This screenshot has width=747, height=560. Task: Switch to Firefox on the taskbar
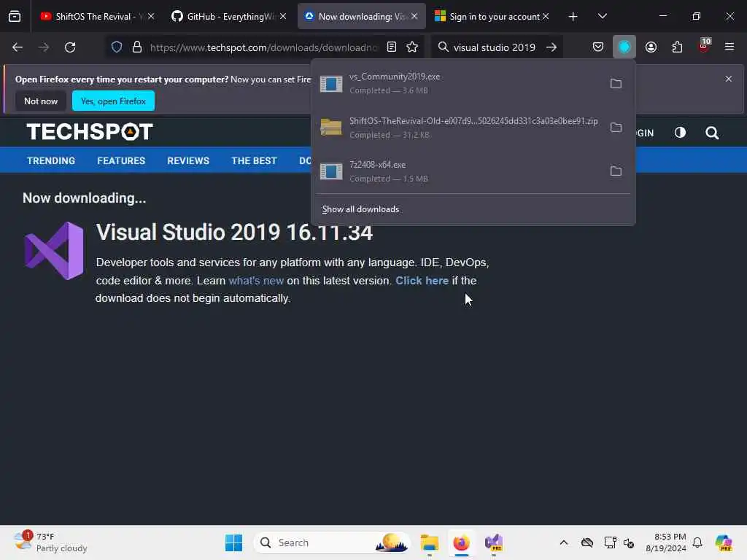coord(461,542)
